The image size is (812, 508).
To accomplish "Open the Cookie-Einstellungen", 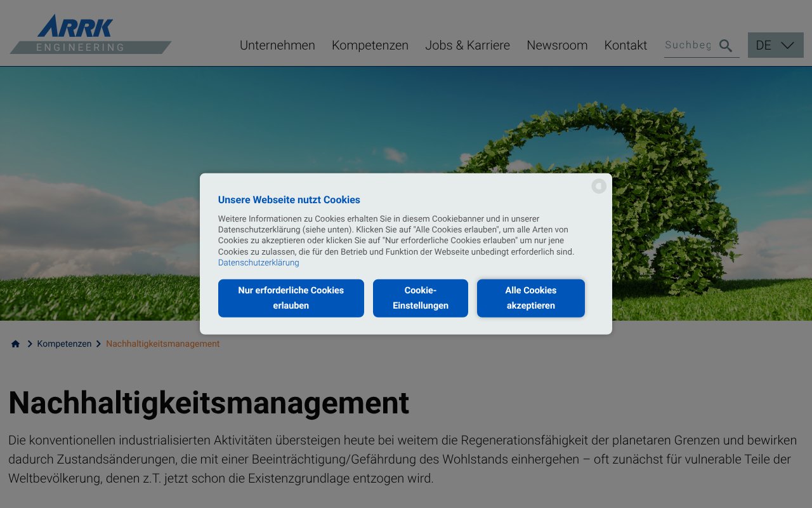I will click(x=420, y=298).
